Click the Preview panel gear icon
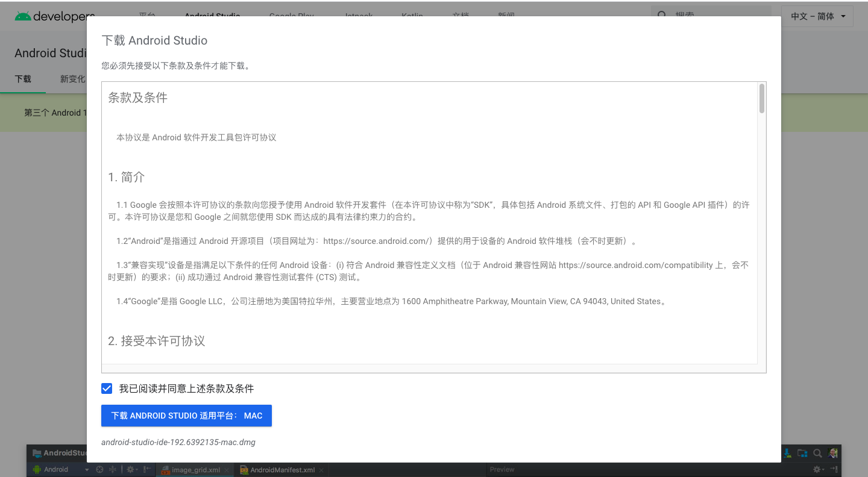The image size is (868, 477). click(817, 469)
